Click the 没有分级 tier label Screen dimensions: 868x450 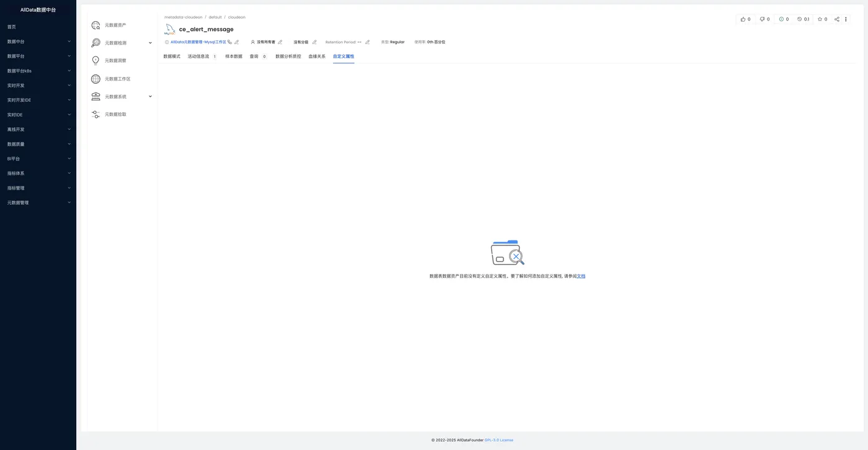pos(301,42)
